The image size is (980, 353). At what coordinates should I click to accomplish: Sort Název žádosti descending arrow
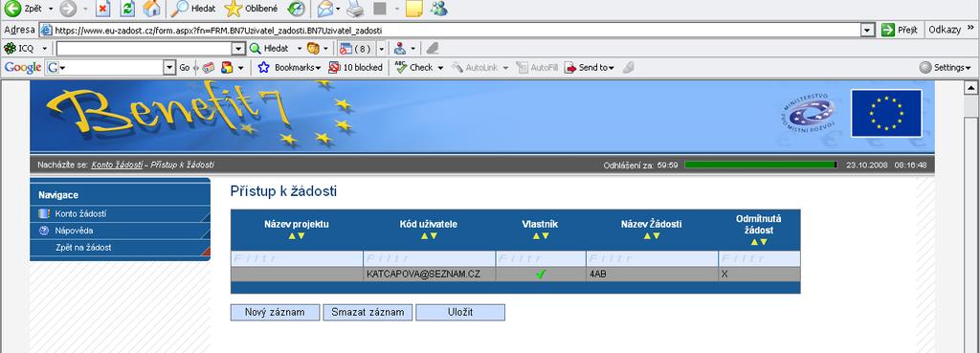point(657,235)
